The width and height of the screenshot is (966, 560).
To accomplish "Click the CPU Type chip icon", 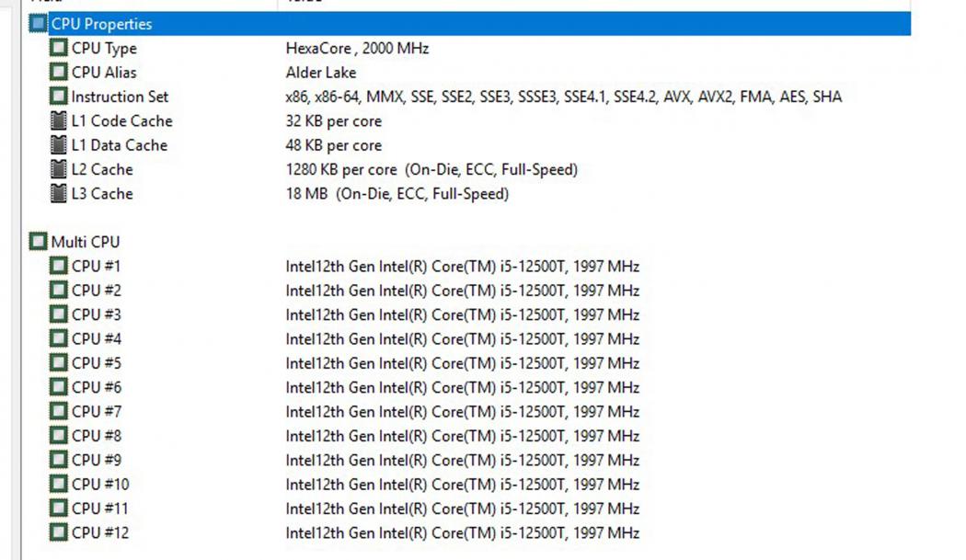I will [58, 48].
